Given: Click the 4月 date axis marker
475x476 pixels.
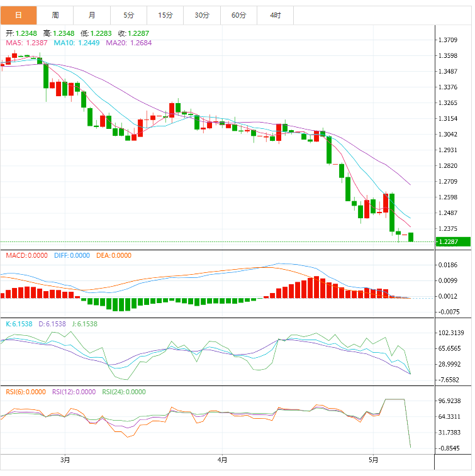Looking at the screenshot, I should [x=222, y=460].
